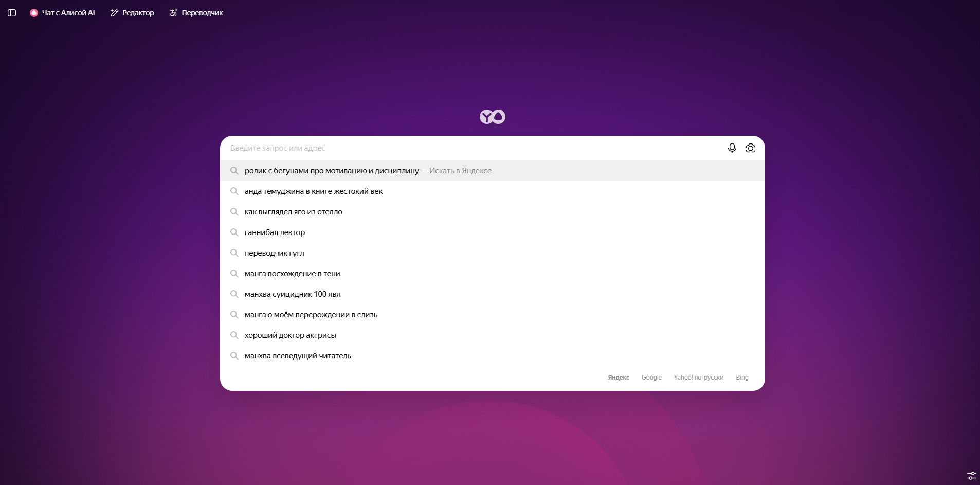Click magnifier icon beside хороший доктор актрисы
This screenshot has height=485, width=980.
click(x=234, y=335)
